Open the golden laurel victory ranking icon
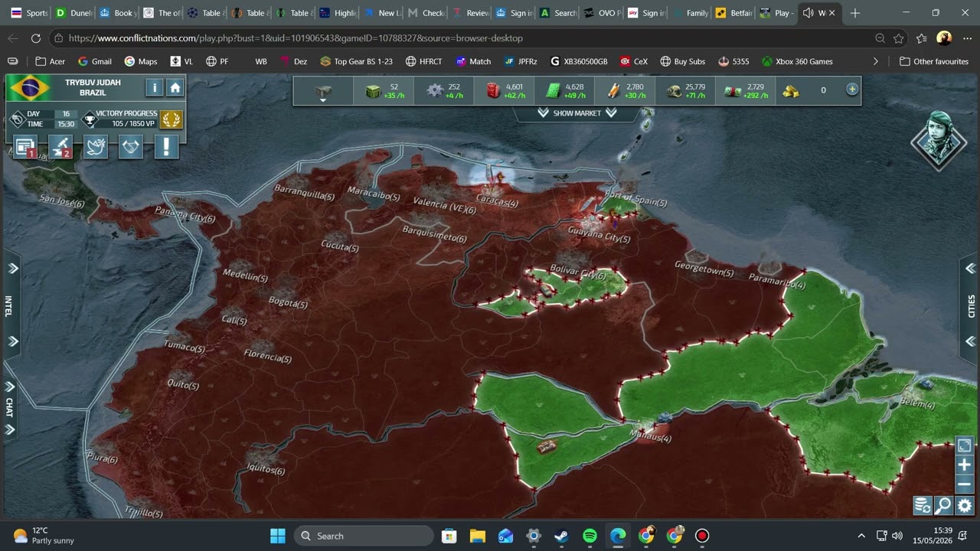980x551 pixels. (171, 119)
